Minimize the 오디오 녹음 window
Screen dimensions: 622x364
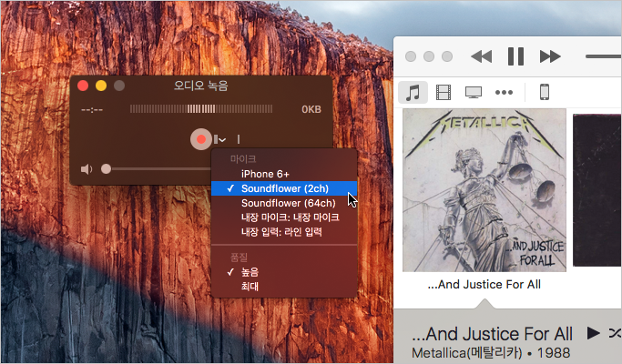point(101,86)
